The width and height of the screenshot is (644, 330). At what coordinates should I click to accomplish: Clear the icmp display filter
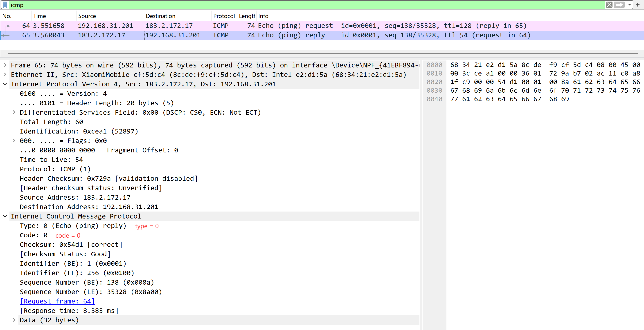609,5
